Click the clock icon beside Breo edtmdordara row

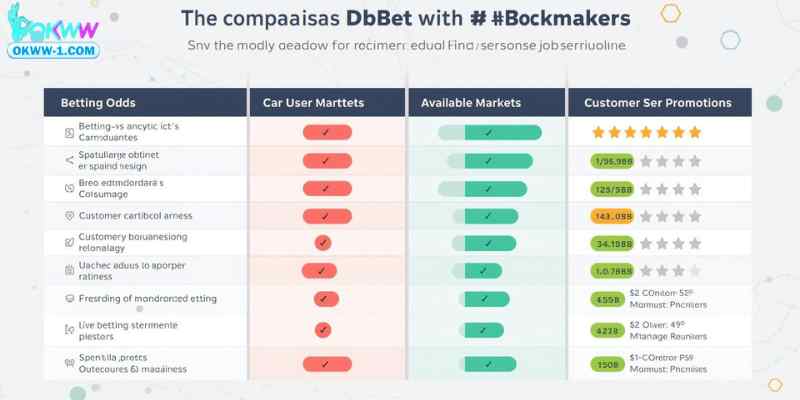[x=69, y=188]
